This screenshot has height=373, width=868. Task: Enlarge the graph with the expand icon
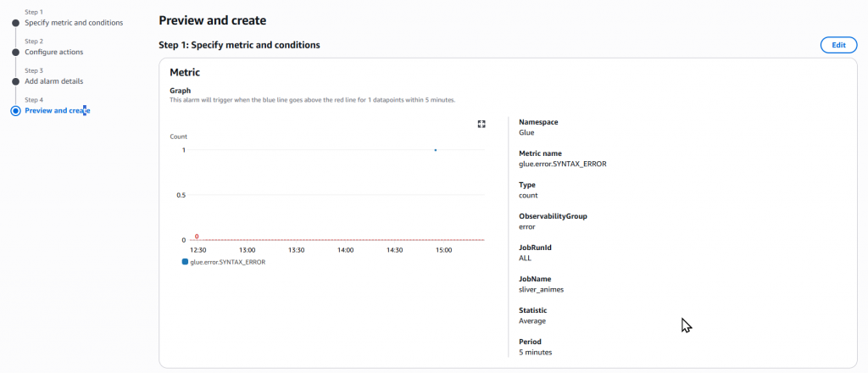(481, 124)
